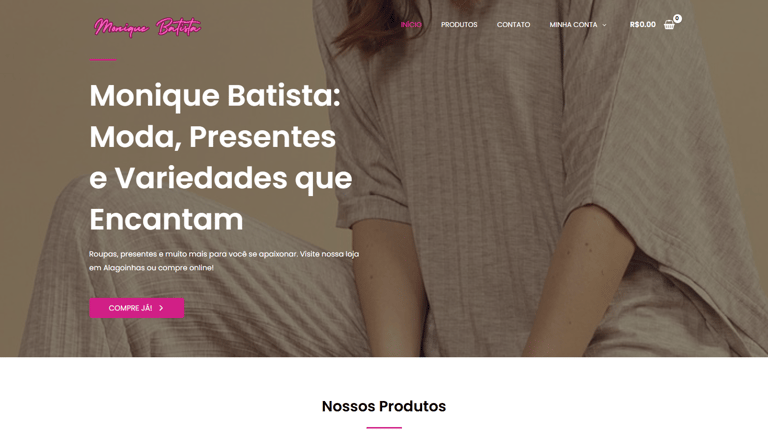Open the shopping basket icon
Viewport: 768px width, 431px height.
(x=669, y=24)
